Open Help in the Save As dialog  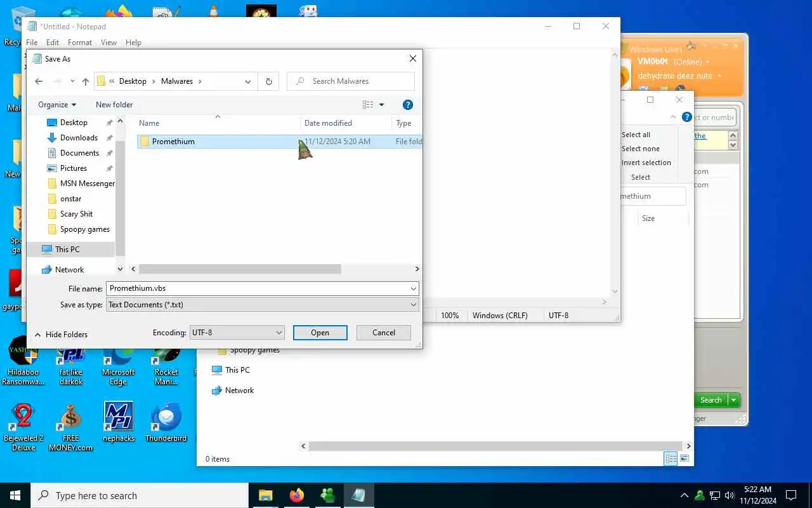(408, 105)
